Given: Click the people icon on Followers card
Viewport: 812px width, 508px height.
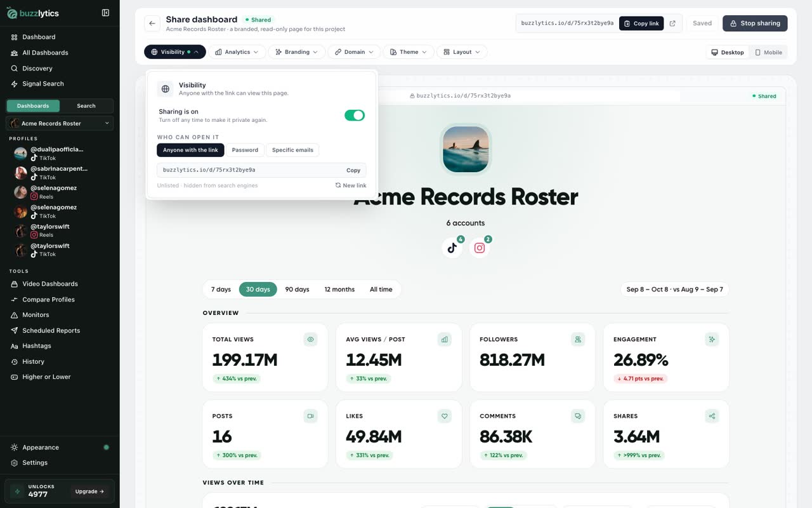Looking at the screenshot, I should 578,340.
